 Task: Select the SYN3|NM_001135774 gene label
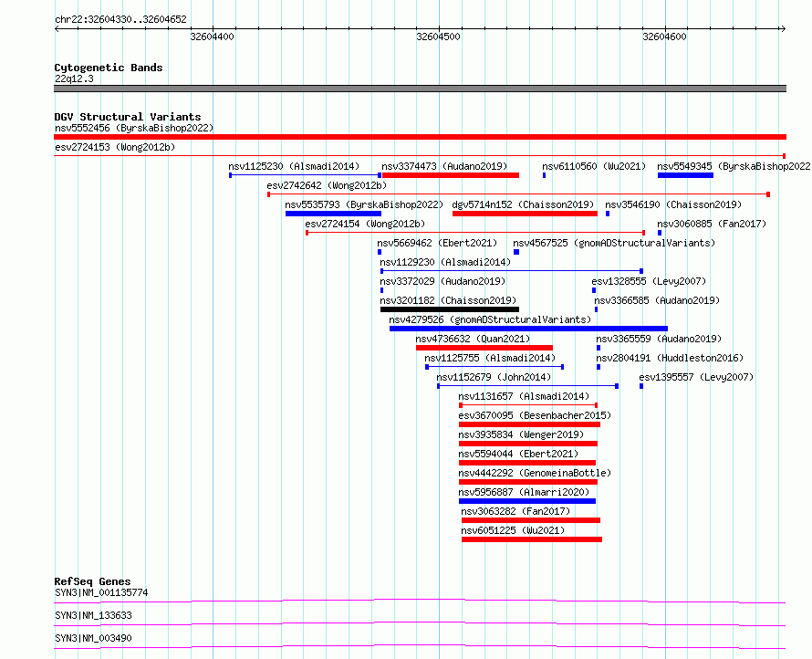tap(101, 592)
